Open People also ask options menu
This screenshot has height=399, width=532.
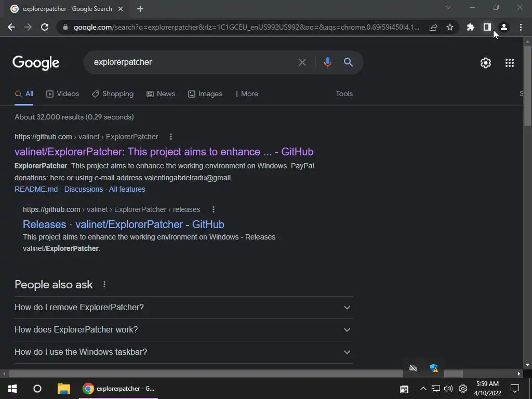pos(104,284)
